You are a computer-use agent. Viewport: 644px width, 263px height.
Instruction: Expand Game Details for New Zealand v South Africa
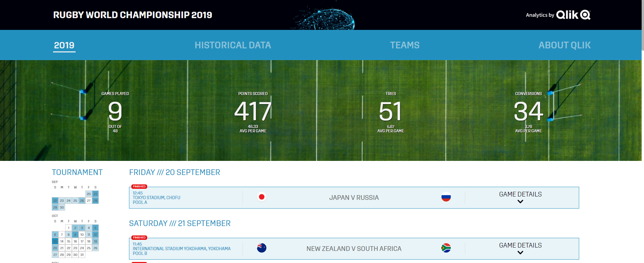(520, 249)
